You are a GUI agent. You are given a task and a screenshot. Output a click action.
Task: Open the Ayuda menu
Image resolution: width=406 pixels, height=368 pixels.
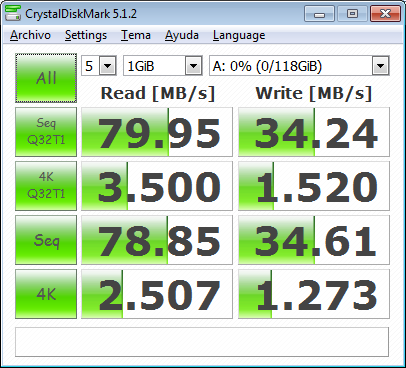(x=182, y=35)
